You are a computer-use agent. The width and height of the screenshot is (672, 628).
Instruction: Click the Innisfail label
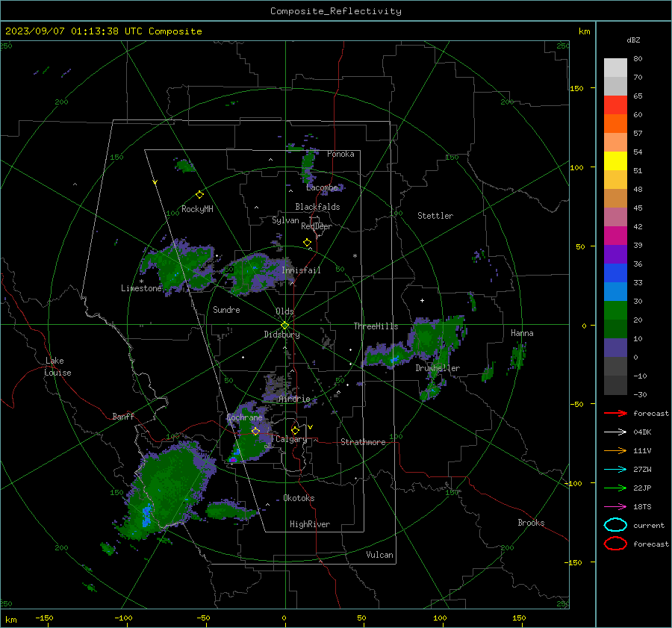click(301, 270)
